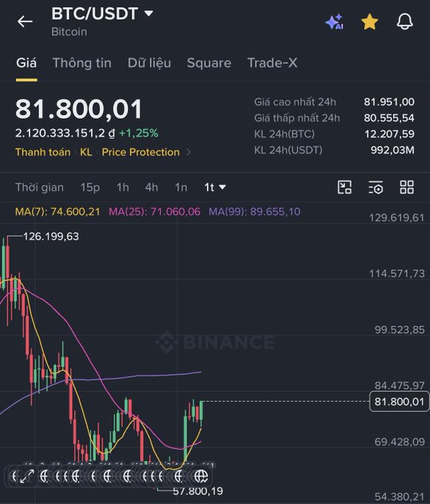
Task: Tap KL 24h(USDT) value 992,03M
Action: point(392,150)
